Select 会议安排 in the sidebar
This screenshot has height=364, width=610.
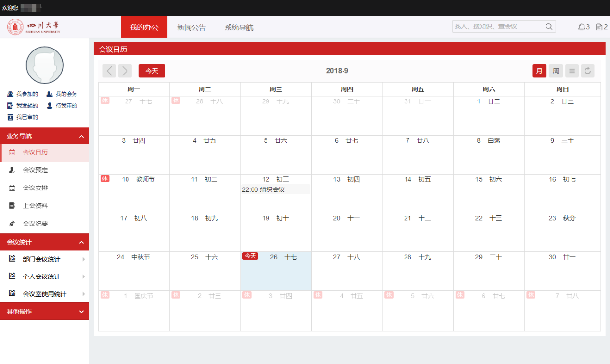pyautogui.click(x=45, y=188)
